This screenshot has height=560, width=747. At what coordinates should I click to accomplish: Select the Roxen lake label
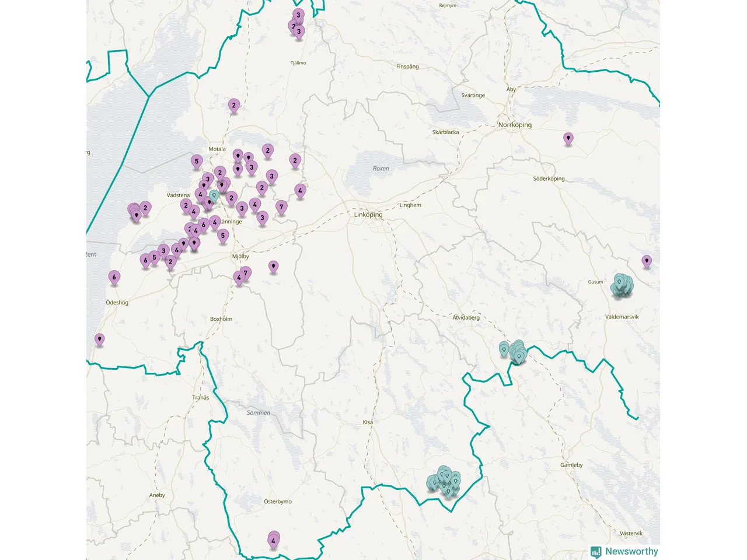pyautogui.click(x=381, y=169)
